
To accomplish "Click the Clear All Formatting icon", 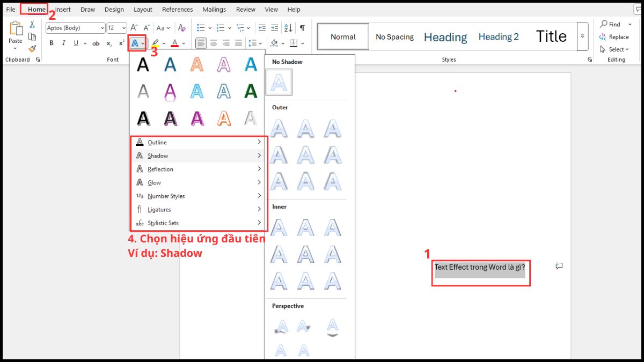I will coord(181,28).
